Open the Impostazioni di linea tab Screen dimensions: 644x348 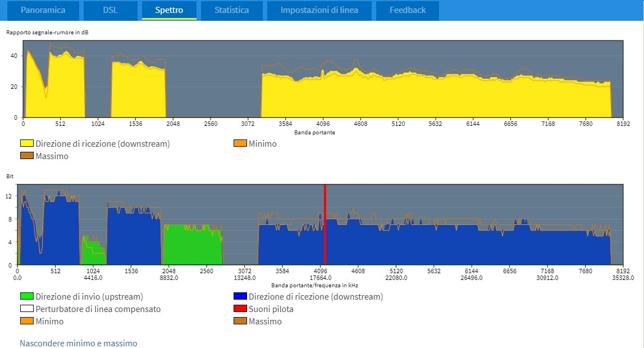pyautogui.click(x=319, y=10)
